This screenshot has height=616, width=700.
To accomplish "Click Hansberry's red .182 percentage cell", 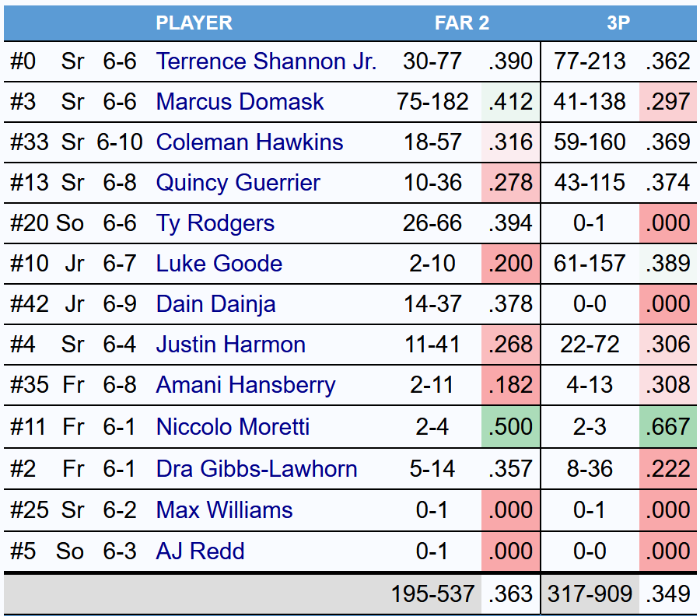I will point(510,385).
